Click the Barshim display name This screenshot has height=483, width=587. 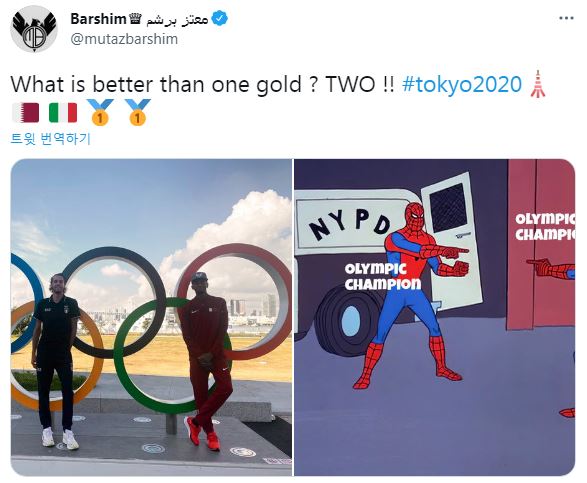pos(98,18)
